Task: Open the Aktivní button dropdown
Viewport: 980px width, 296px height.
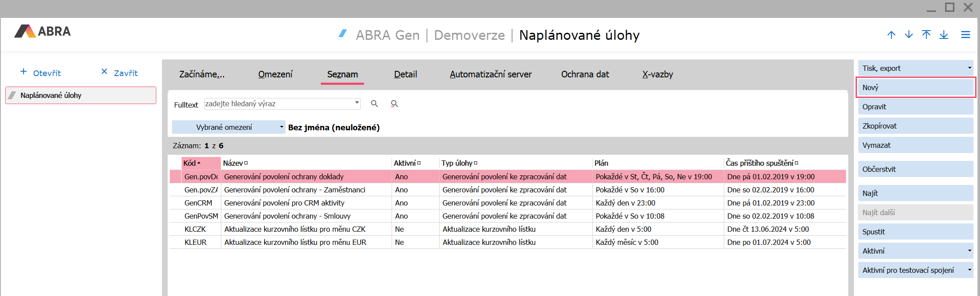Action: (970, 251)
